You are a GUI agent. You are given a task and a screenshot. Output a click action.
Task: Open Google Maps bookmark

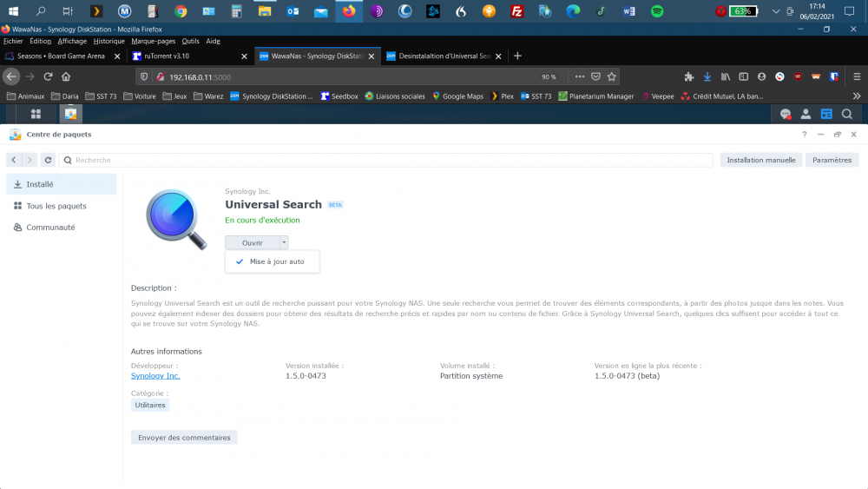(x=457, y=96)
